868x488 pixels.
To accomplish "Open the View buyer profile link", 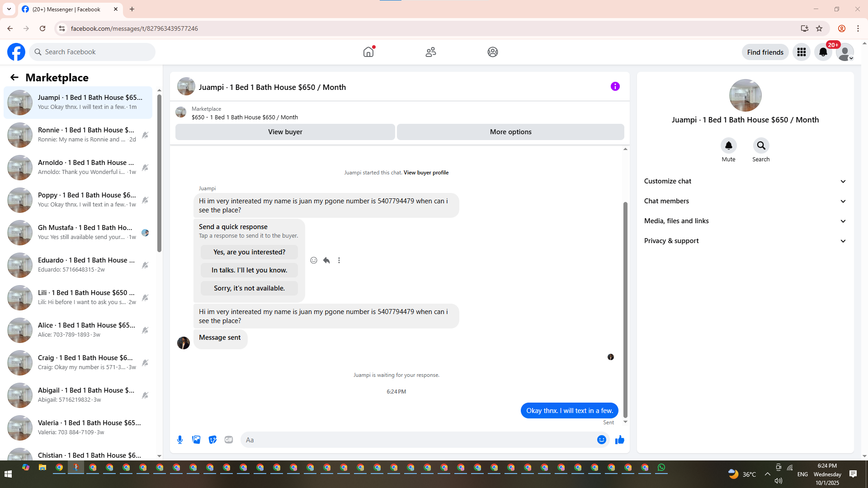I will pos(426,173).
